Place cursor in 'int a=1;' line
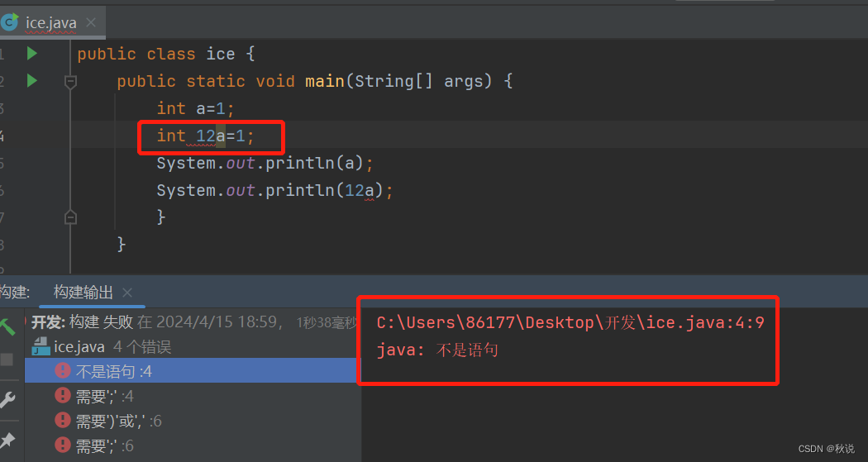Screen dimensions: 868x462 195,108
